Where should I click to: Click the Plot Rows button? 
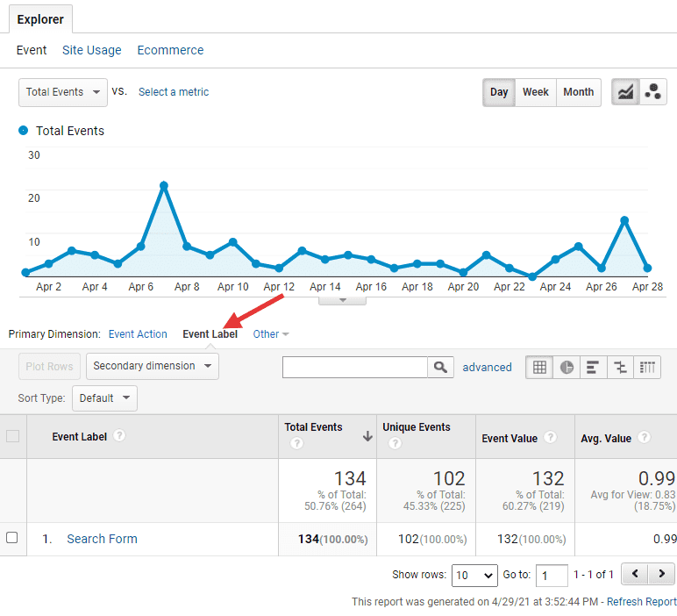[49, 366]
